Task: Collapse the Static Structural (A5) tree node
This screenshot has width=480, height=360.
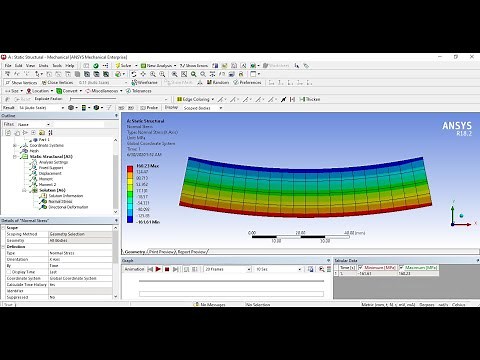Action: click(x=15, y=157)
